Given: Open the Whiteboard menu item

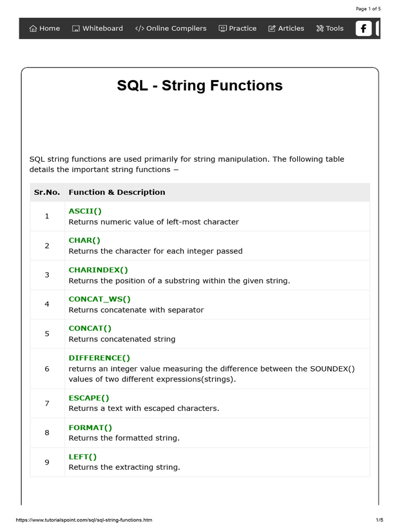Looking at the screenshot, I should (97, 29).
